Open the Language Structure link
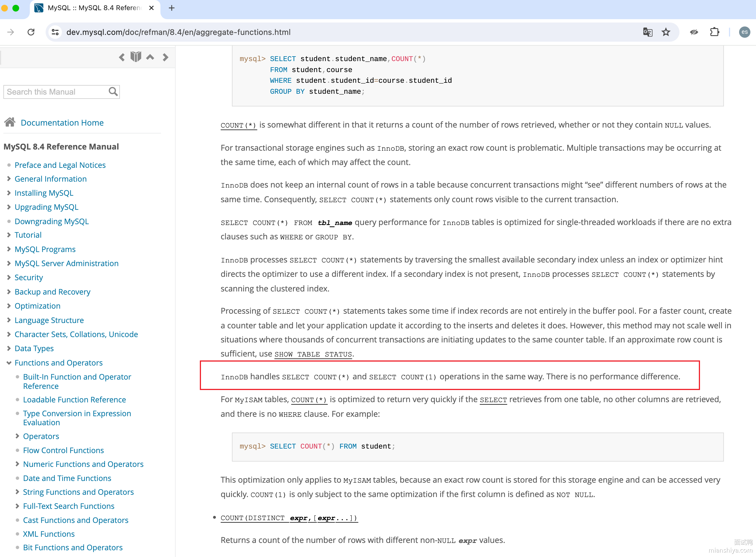756x557 pixels. point(49,320)
